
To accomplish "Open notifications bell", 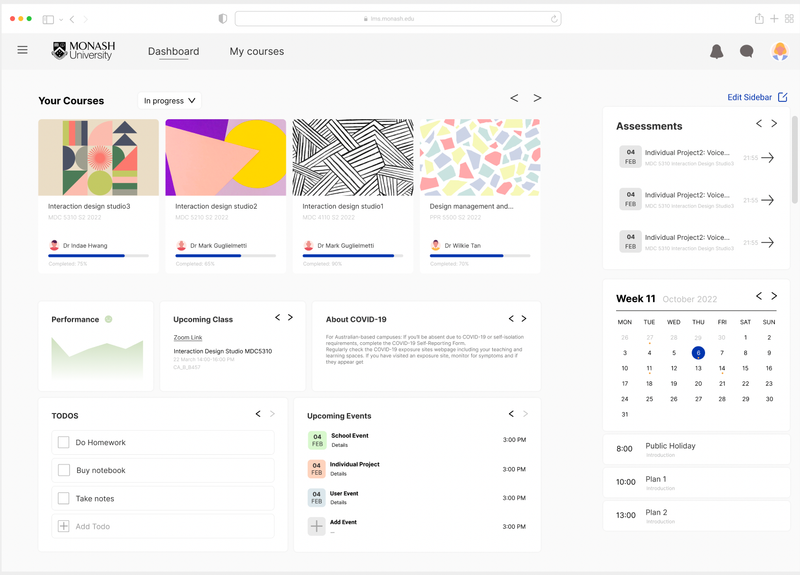I will click(x=716, y=51).
